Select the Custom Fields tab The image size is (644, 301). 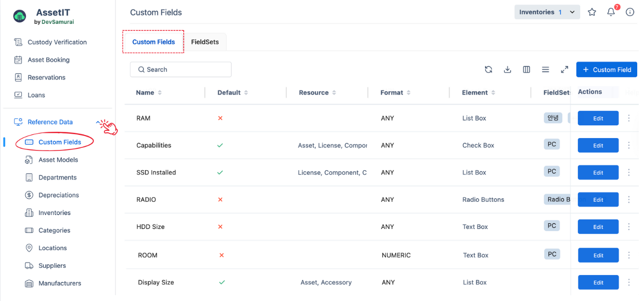[153, 42]
